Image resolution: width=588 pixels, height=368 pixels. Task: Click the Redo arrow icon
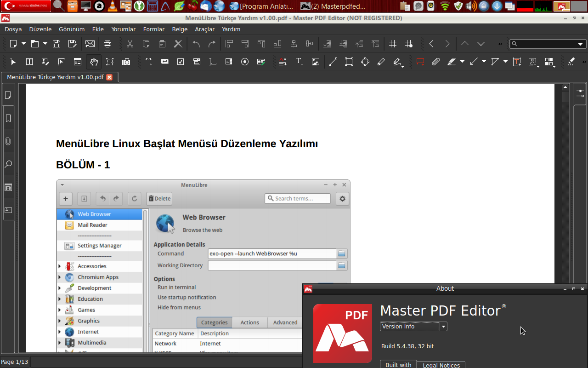[212, 44]
